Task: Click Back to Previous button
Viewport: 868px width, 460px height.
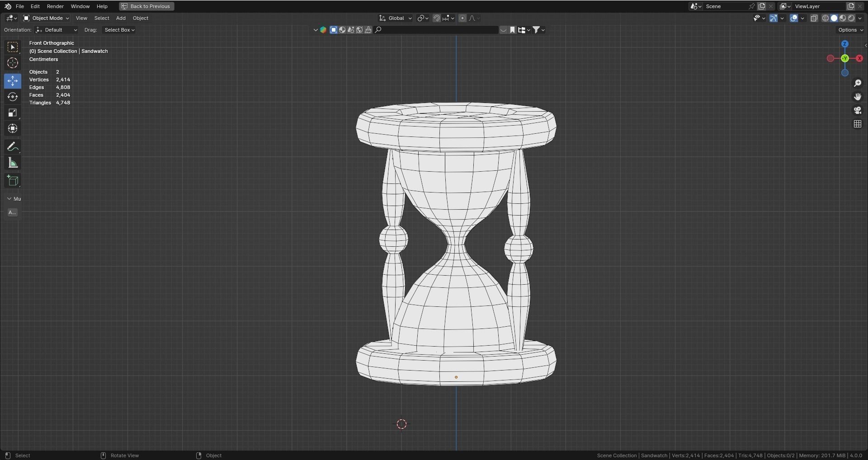Action: point(146,6)
